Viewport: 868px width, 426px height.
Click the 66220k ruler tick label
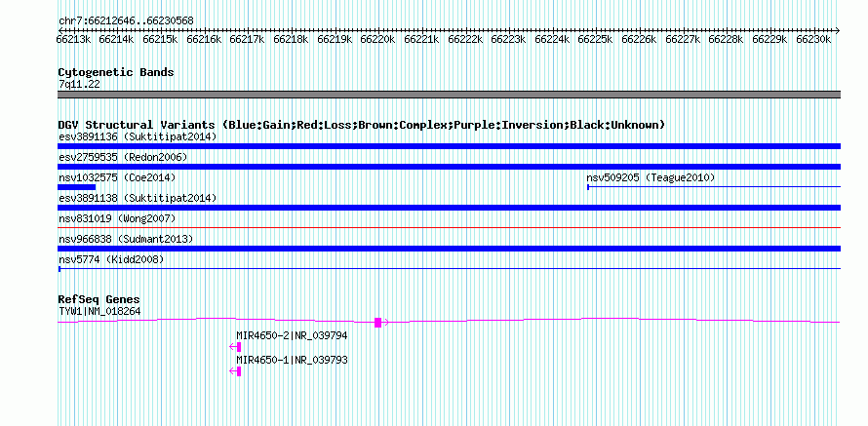pos(378,39)
